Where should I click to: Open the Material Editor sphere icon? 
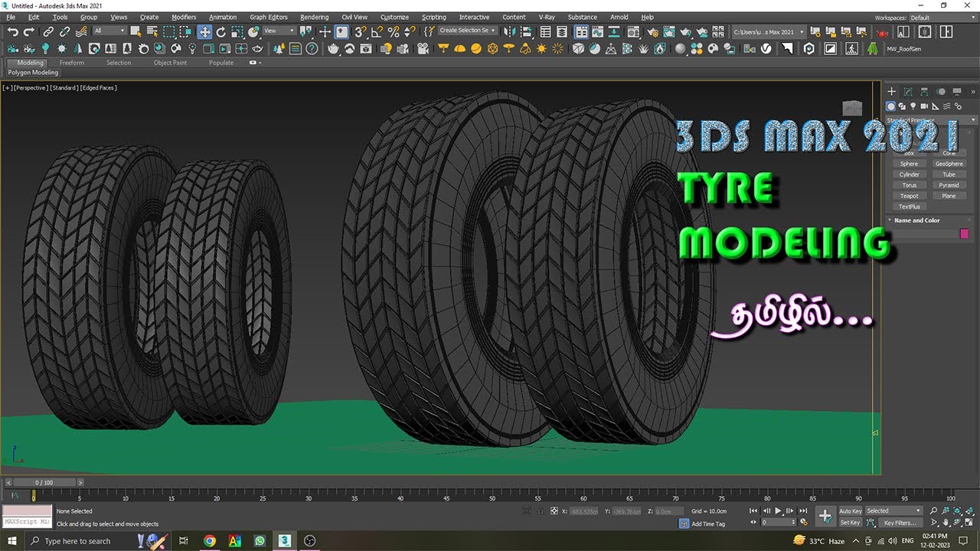click(633, 31)
